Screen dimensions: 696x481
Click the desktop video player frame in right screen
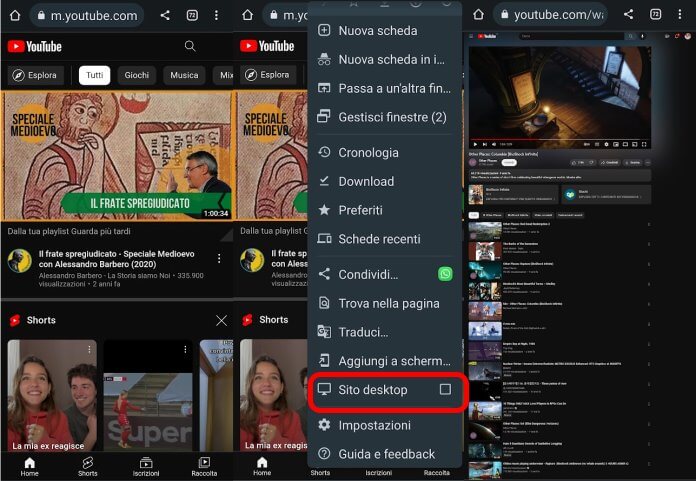coord(560,98)
